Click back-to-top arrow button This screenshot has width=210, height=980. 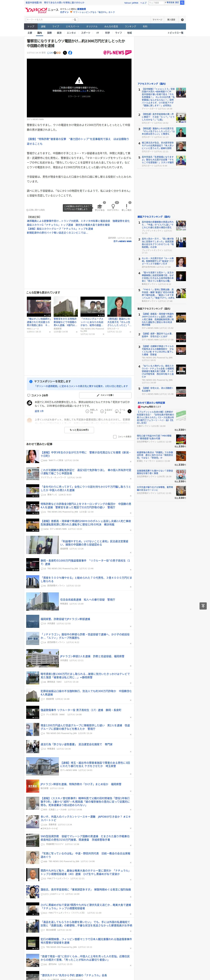click(x=203, y=606)
